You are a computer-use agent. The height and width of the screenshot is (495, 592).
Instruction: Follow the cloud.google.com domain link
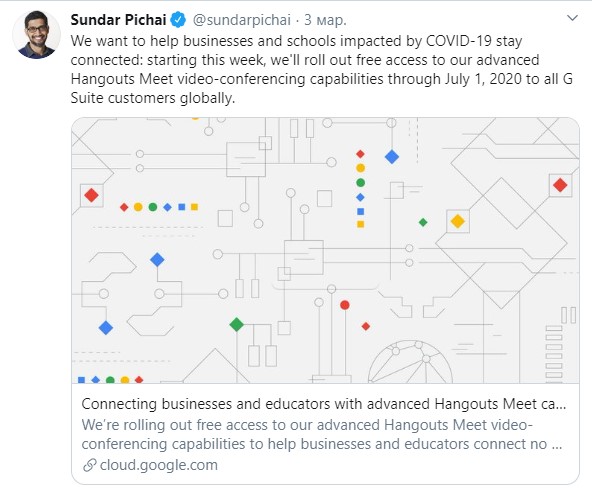(159, 465)
